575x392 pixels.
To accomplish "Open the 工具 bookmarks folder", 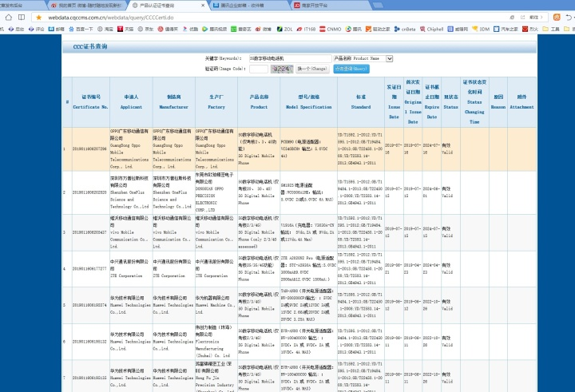I will coord(551,29).
